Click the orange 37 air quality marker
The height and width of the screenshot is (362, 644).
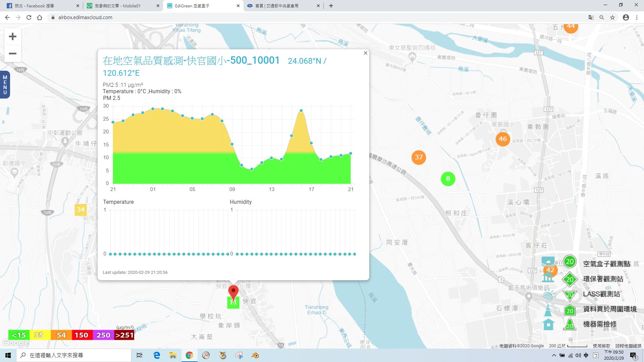click(x=418, y=157)
